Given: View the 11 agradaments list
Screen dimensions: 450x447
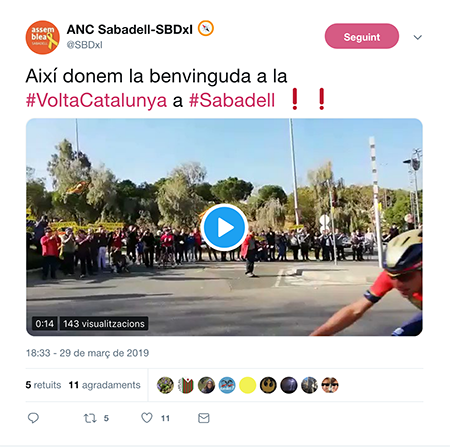Looking at the screenshot, I should click(x=104, y=385).
